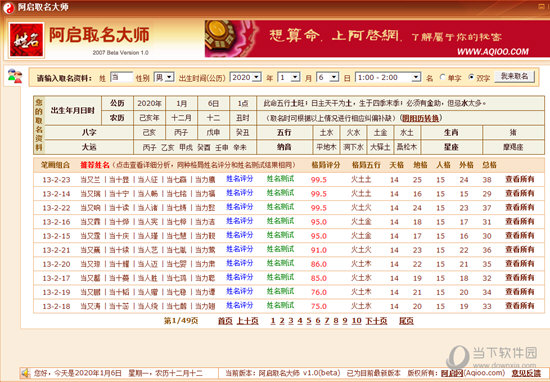
Task: Click 姓名评分 in row 13-2-14
Action: click(x=240, y=193)
